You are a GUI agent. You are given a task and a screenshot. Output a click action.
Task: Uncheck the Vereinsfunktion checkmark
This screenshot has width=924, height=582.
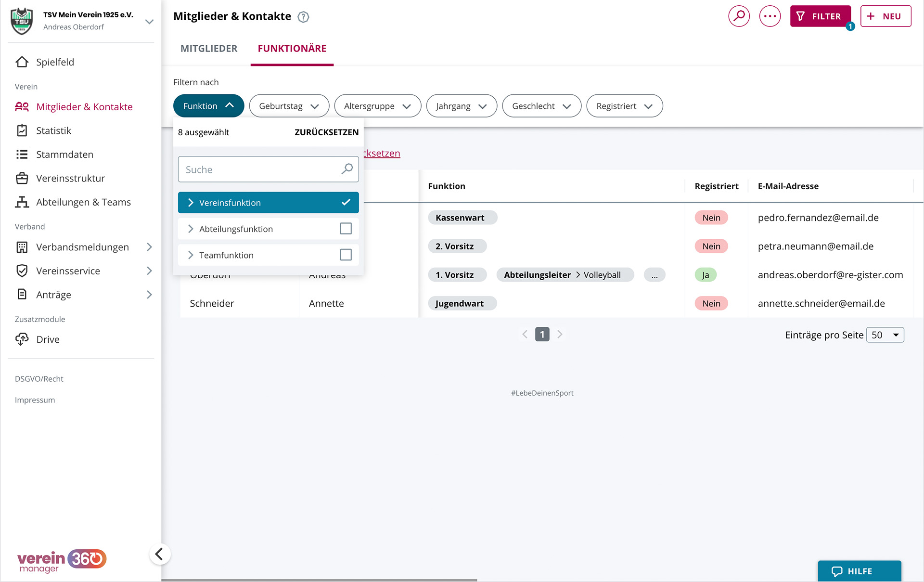coord(346,203)
